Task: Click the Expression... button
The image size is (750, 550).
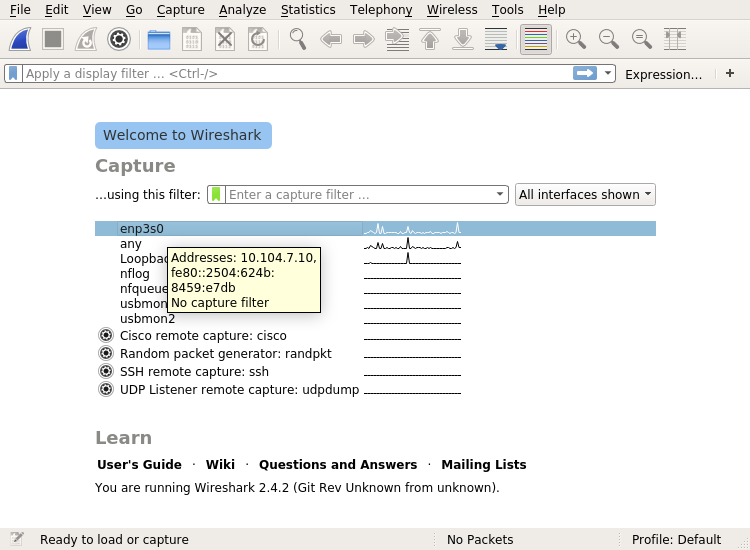Action: [x=663, y=74]
